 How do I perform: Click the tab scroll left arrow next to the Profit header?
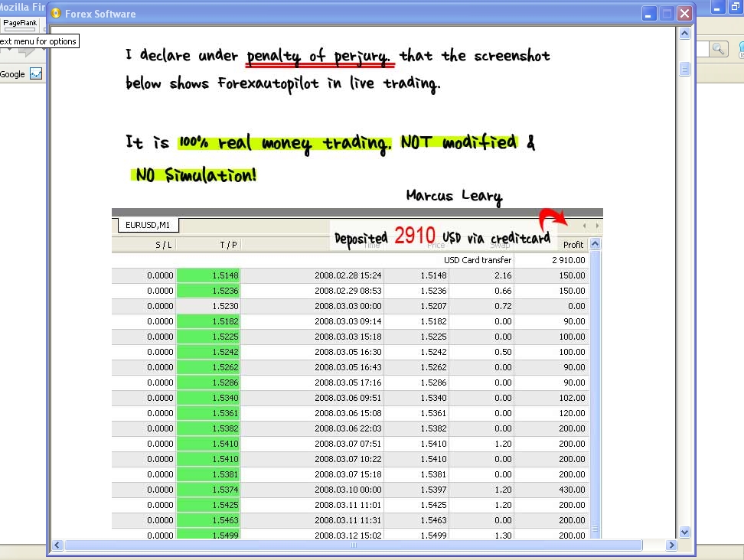click(x=584, y=226)
